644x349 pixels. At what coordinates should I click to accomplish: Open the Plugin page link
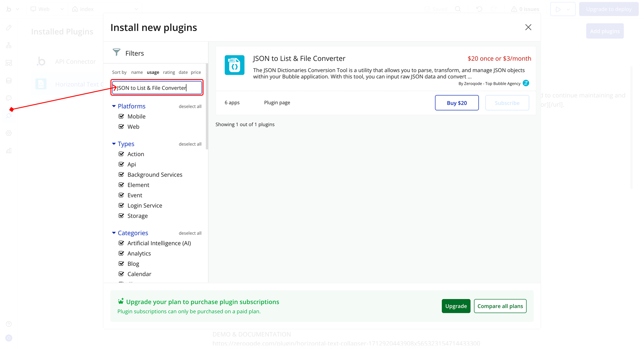(x=277, y=102)
